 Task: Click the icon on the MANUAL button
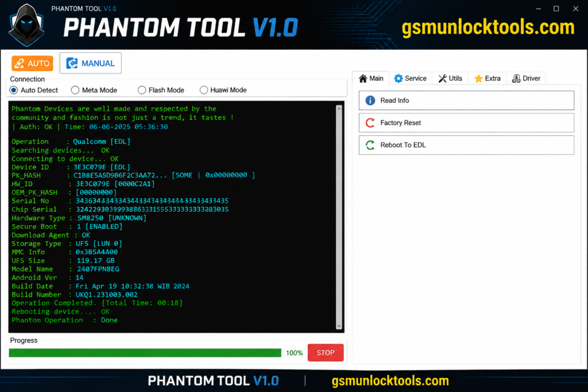pyautogui.click(x=72, y=63)
